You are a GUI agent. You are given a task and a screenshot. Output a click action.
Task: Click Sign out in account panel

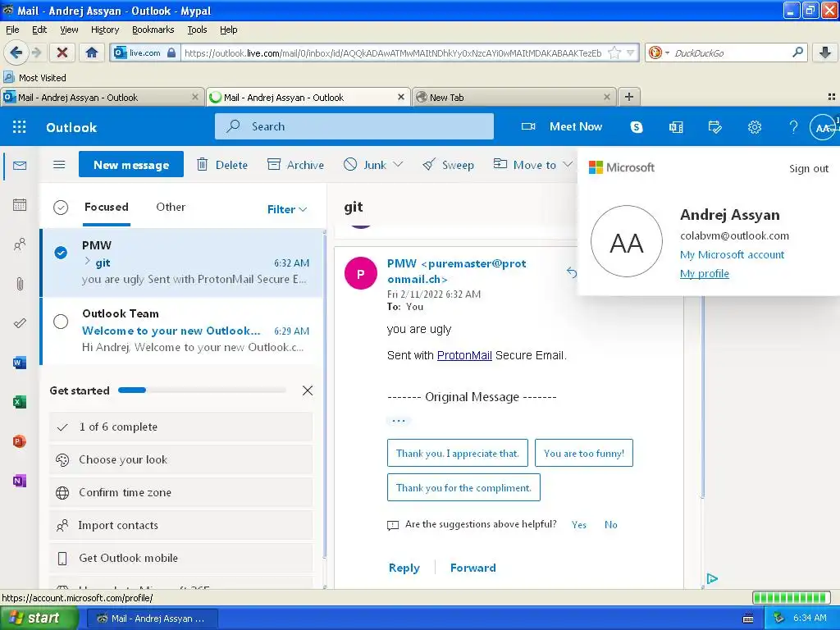pos(809,169)
